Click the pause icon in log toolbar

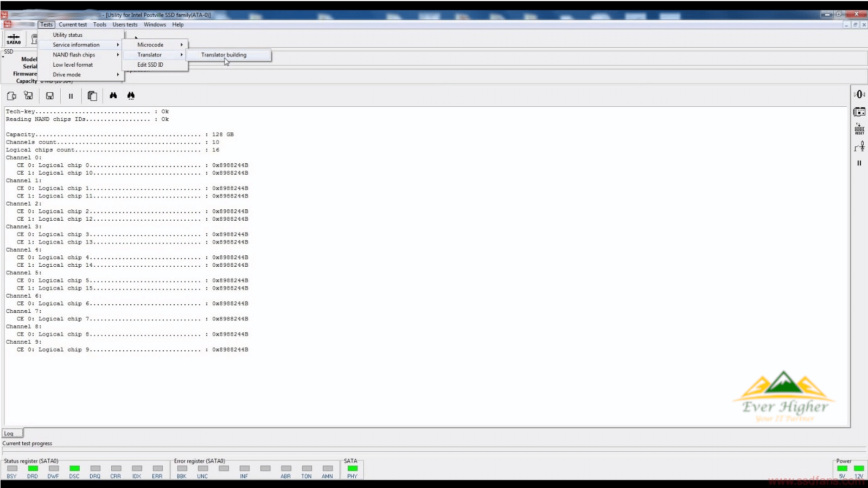pyautogui.click(x=71, y=96)
